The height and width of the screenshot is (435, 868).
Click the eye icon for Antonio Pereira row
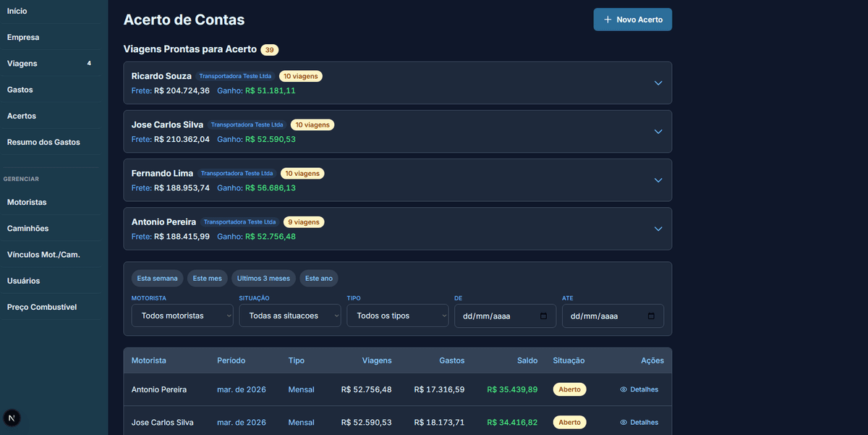[x=624, y=389]
